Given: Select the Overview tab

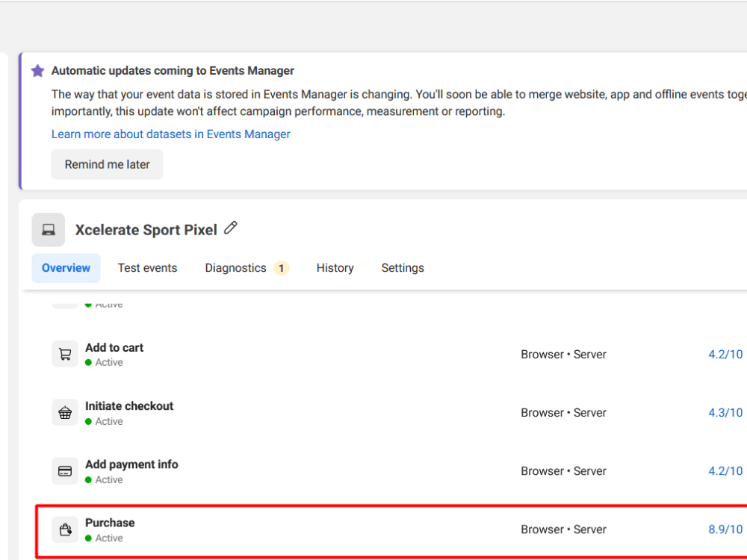Looking at the screenshot, I should pos(66,267).
